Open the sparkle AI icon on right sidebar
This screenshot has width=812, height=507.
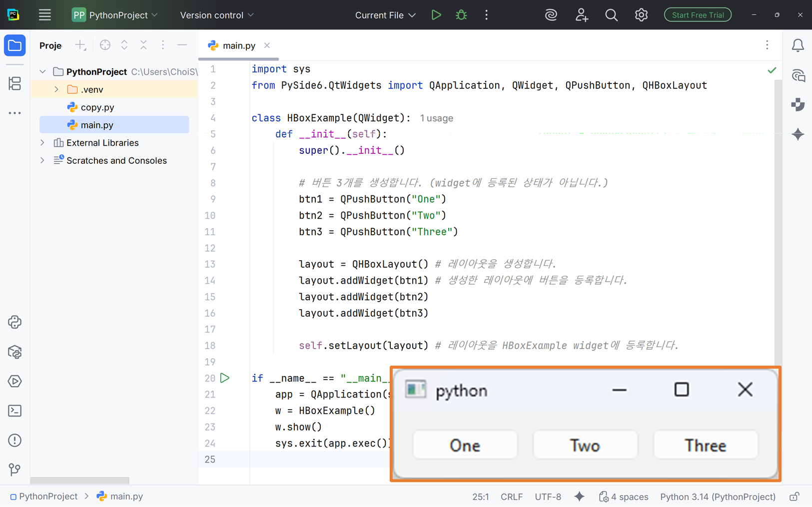click(x=798, y=134)
